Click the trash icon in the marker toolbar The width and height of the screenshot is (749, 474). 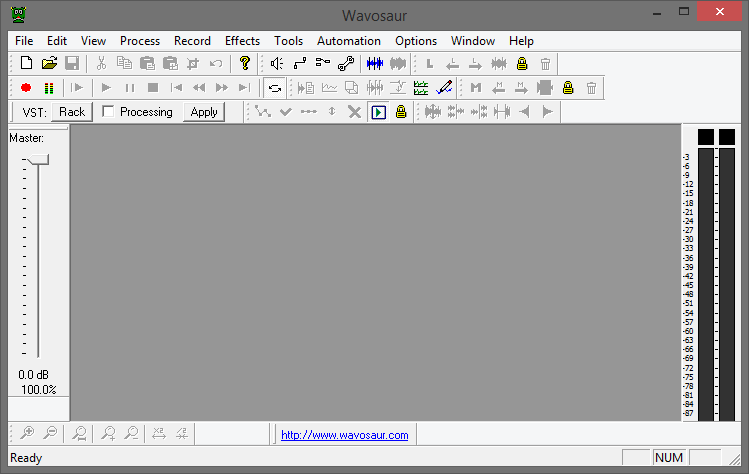pos(591,88)
